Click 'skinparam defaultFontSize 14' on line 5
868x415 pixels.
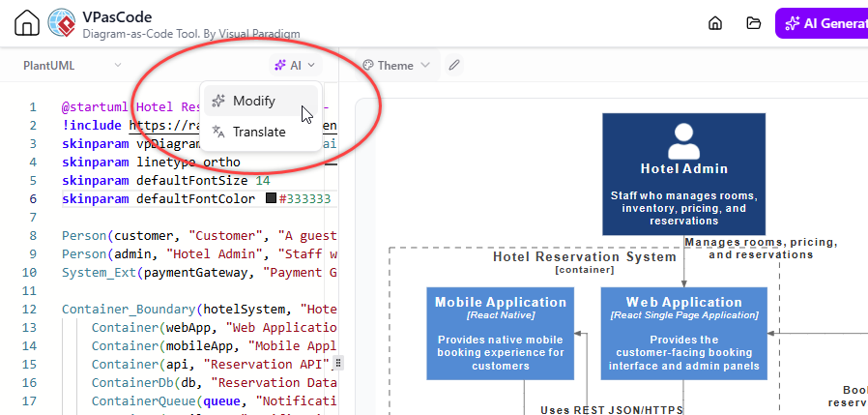[x=166, y=180]
